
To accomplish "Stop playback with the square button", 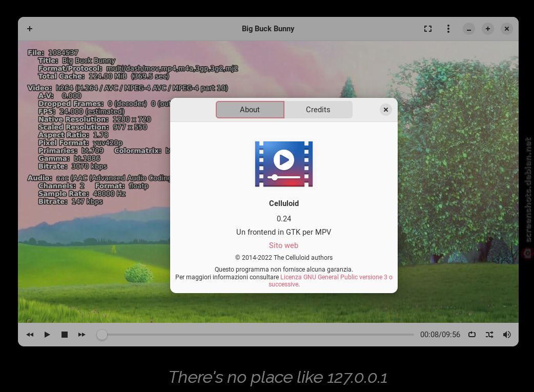I will point(65,335).
